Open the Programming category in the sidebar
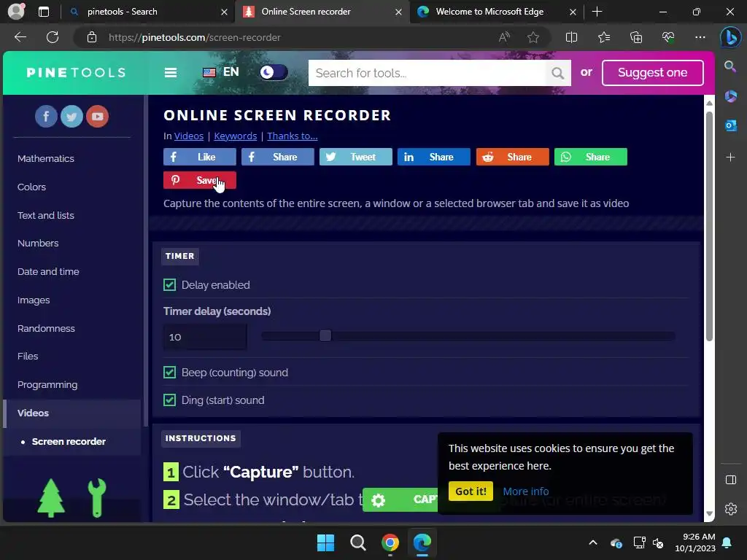Image resolution: width=747 pixels, height=560 pixels. (47, 385)
